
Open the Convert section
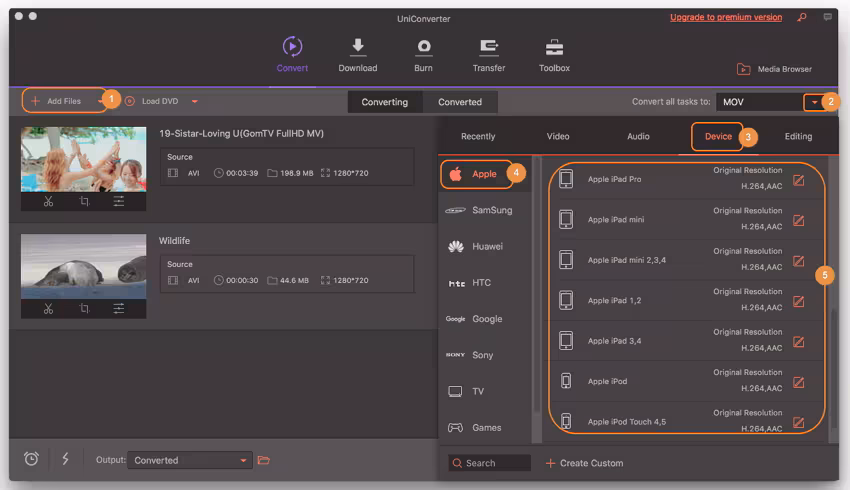[292, 54]
